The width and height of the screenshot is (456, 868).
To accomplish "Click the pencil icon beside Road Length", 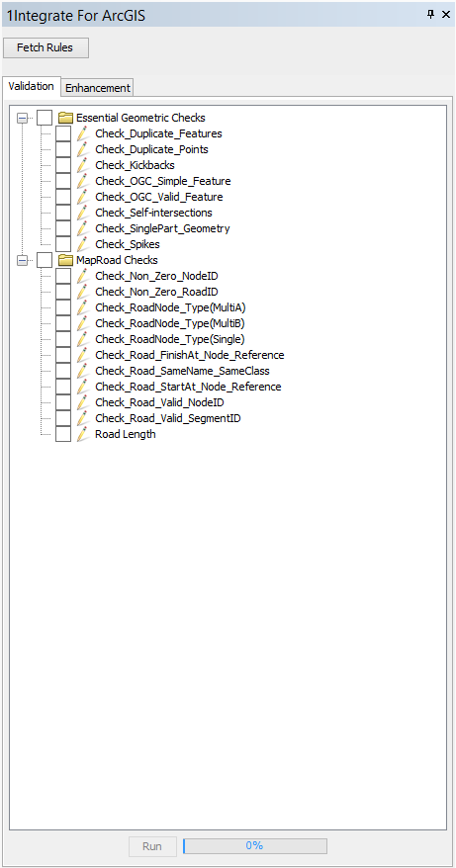I will [x=82, y=434].
